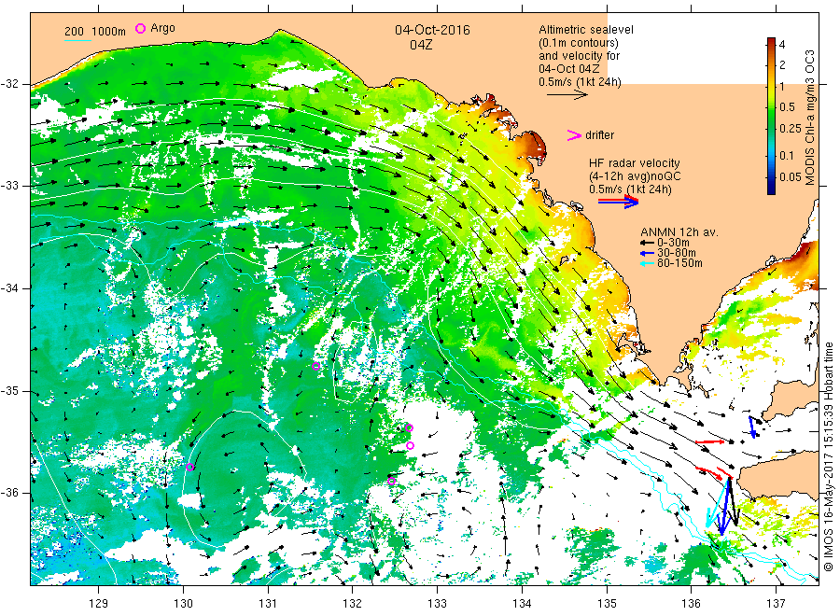Click the '0.25' colorbar tick label

(x=791, y=129)
